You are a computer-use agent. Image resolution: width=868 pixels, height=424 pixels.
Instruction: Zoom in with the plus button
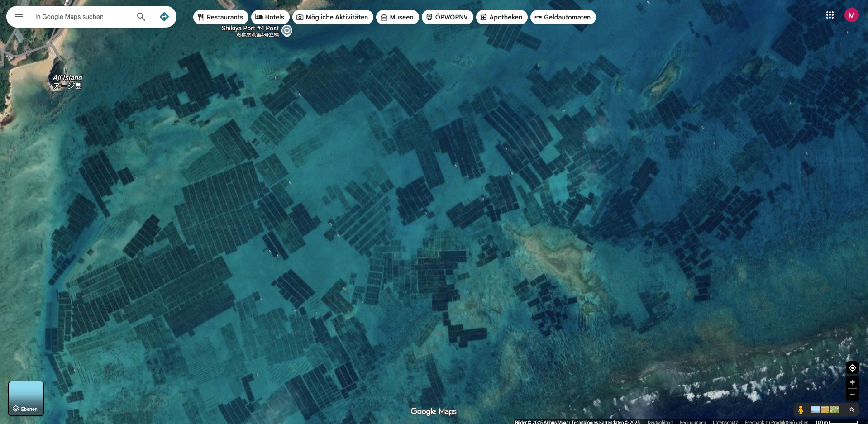(852, 382)
